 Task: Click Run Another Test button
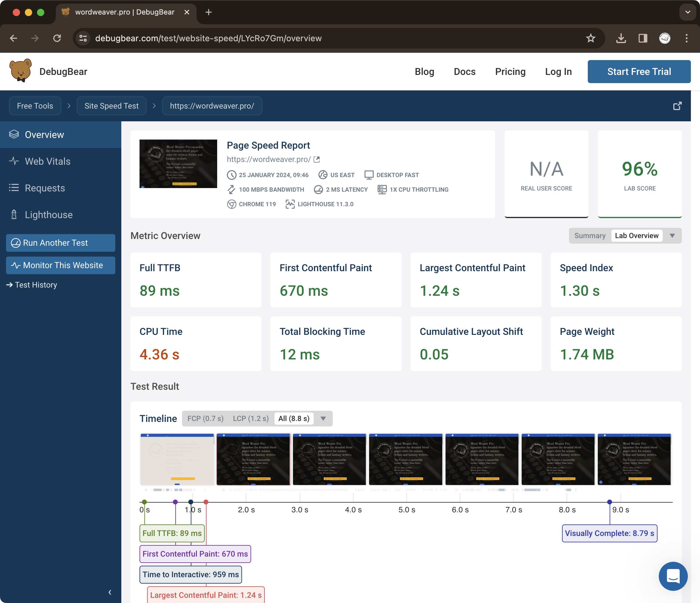pos(60,243)
